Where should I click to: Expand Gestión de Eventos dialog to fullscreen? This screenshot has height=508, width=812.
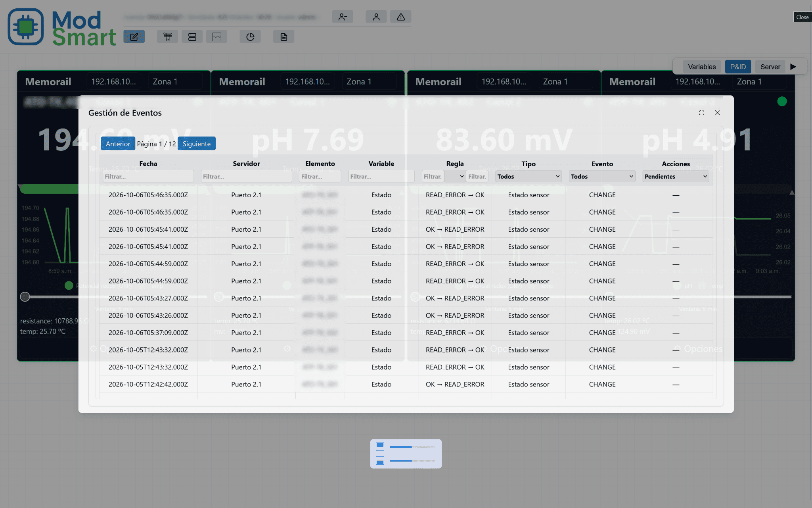pyautogui.click(x=701, y=113)
